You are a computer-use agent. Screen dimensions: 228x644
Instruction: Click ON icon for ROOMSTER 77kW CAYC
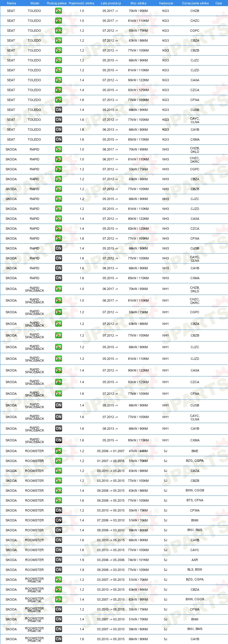pyautogui.click(x=59, y=550)
